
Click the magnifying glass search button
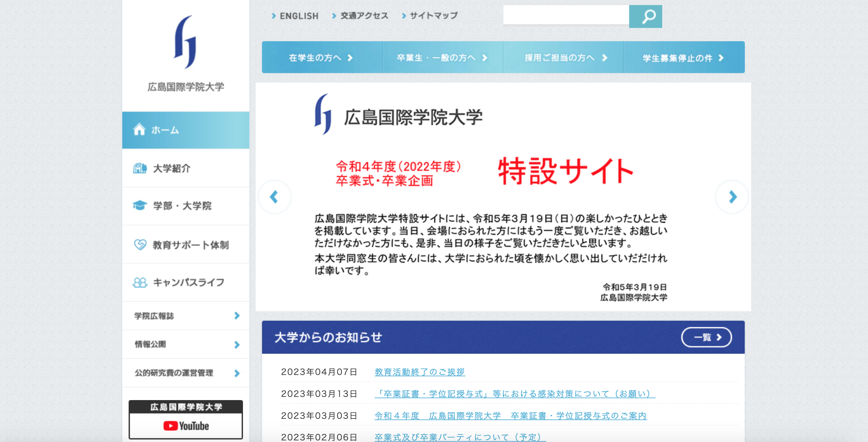pyautogui.click(x=645, y=16)
